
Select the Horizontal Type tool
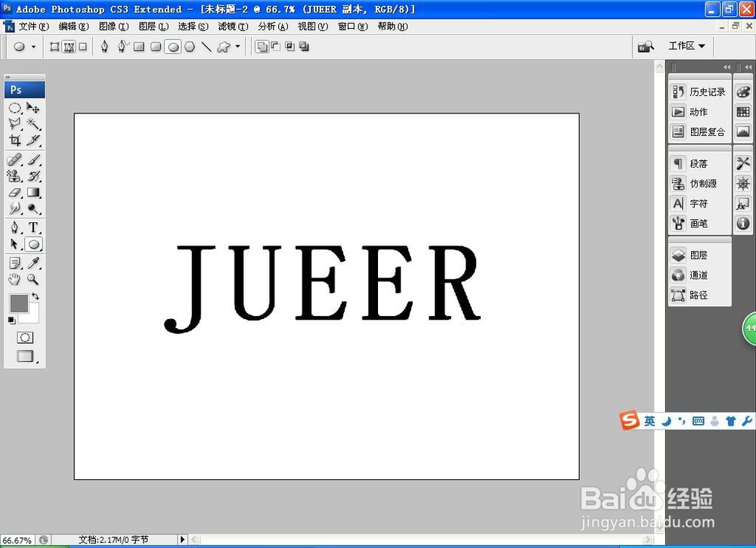click(33, 228)
